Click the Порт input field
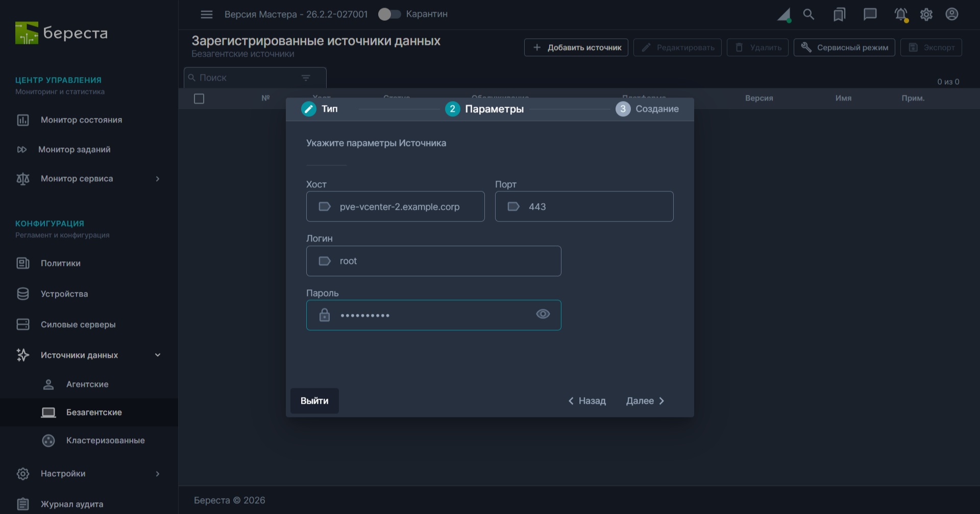This screenshot has width=980, height=514. tap(584, 206)
